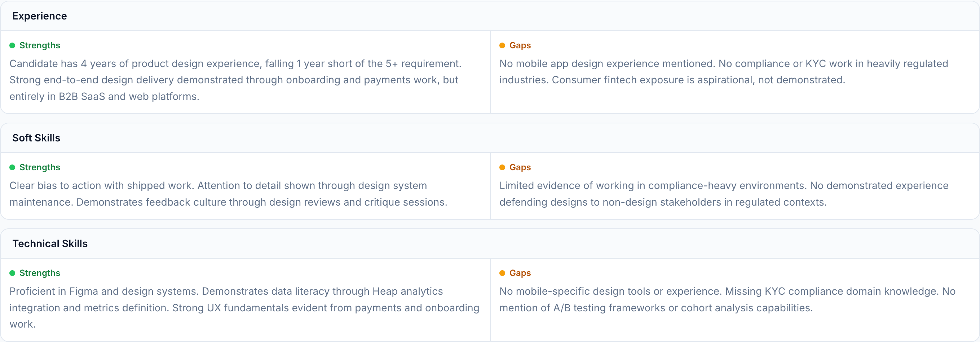The height and width of the screenshot is (342, 980).
Task: Click the Strengths label under Technical Skills
Action: tap(40, 273)
